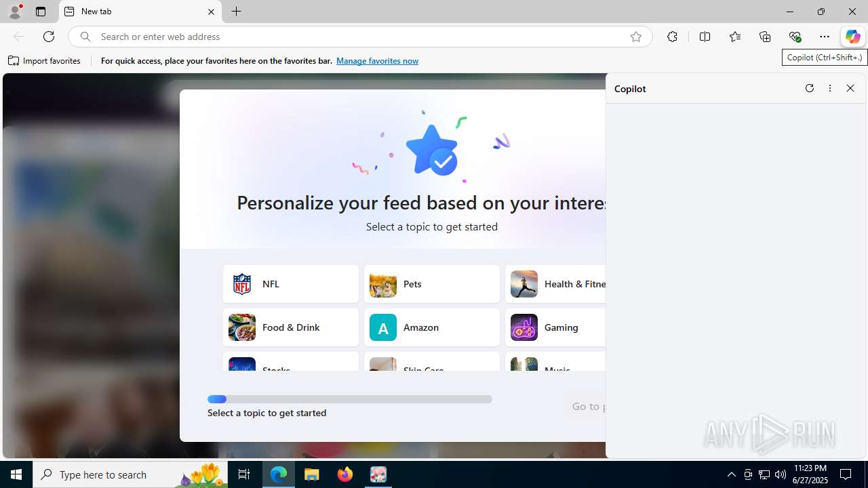Select the NFL topic card
The width and height of the screenshot is (868, 488).
(291, 284)
